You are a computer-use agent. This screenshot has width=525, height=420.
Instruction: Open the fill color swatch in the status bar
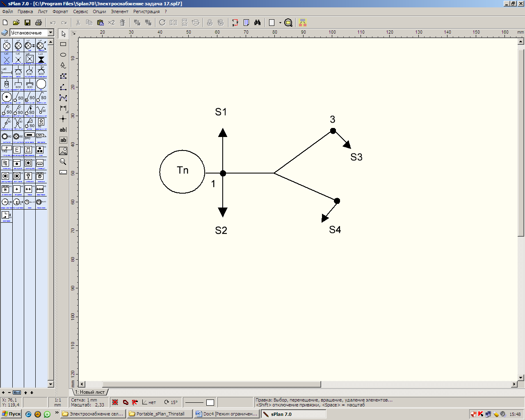(210, 402)
